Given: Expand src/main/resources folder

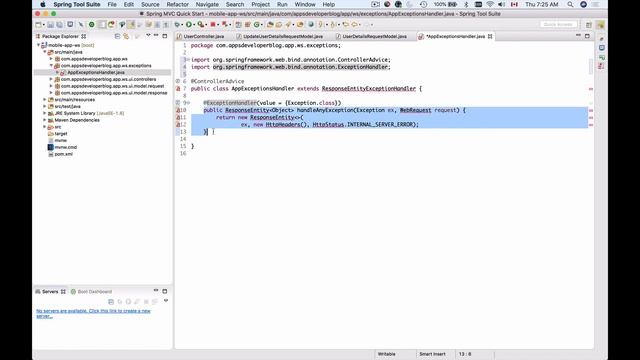Looking at the screenshot, I should pos(45,100).
